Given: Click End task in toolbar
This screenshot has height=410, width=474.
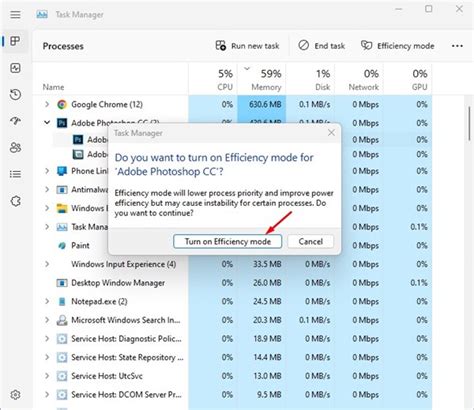Looking at the screenshot, I should point(322,46).
